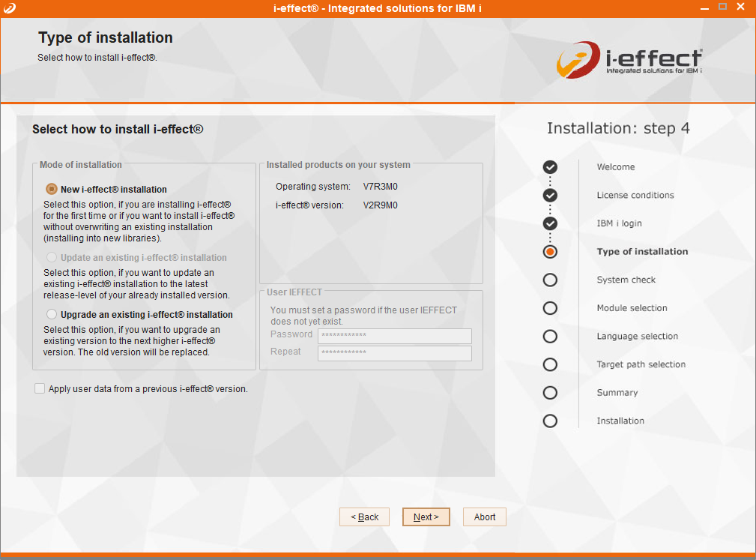
Task: Enable Apply user data from previous version
Action: (x=40, y=389)
